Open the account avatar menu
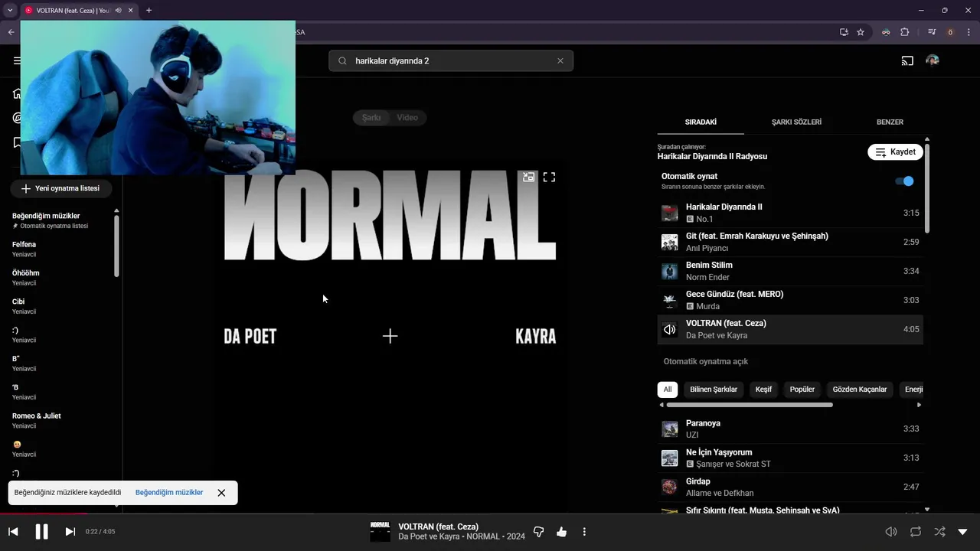The width and height of the screenshot is (980, 551). [x=932, y=60]
